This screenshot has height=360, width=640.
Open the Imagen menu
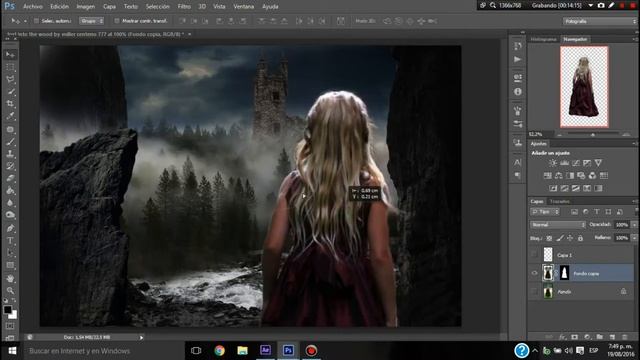tap(86, 7)
